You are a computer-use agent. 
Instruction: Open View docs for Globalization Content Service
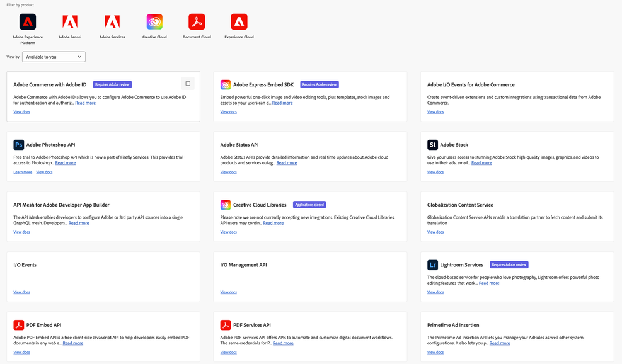(x=435, y=232)
